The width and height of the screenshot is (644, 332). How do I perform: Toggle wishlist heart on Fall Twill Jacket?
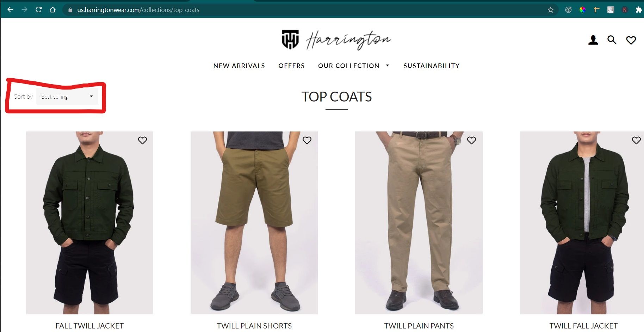142,140
